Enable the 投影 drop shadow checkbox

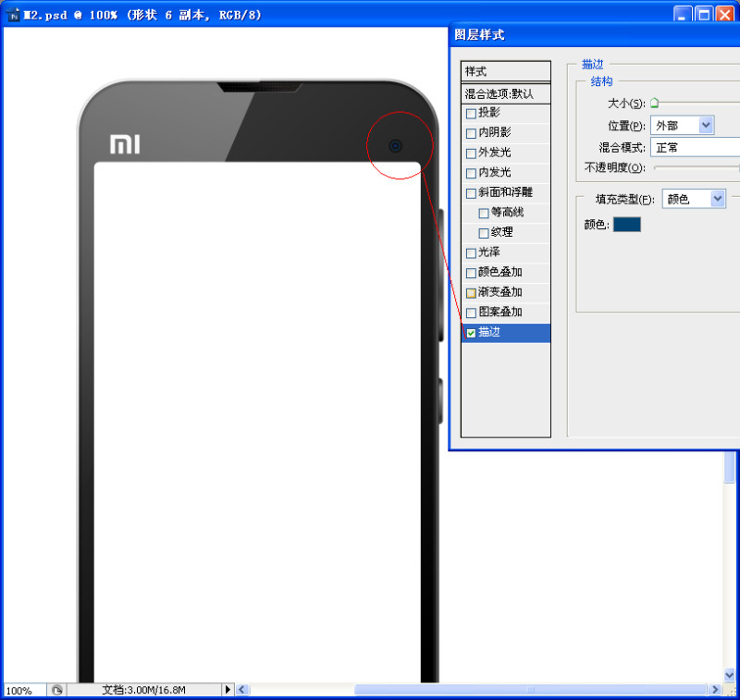pos(471,114)
